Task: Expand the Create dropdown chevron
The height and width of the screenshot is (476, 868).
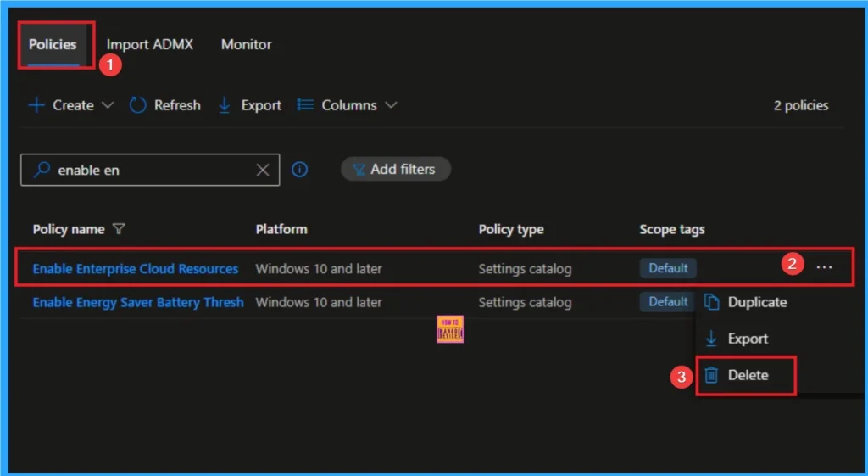Action: tap(108, 105)
